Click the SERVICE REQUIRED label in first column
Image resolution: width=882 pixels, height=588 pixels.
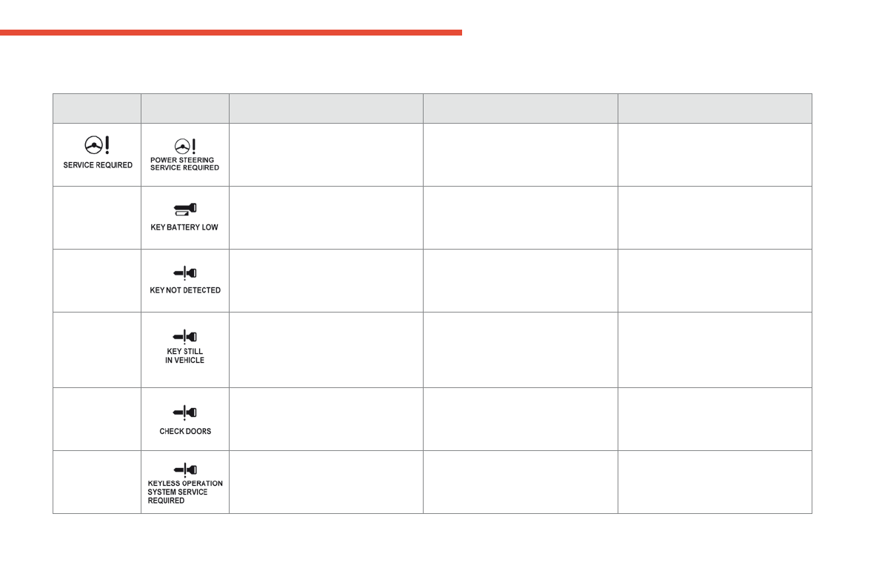[97, 165]
